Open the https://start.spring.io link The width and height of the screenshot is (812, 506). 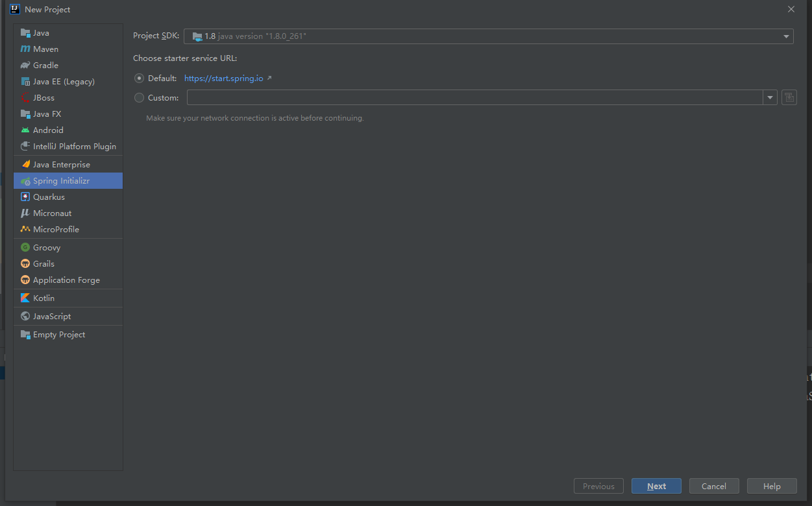point(224,78)
